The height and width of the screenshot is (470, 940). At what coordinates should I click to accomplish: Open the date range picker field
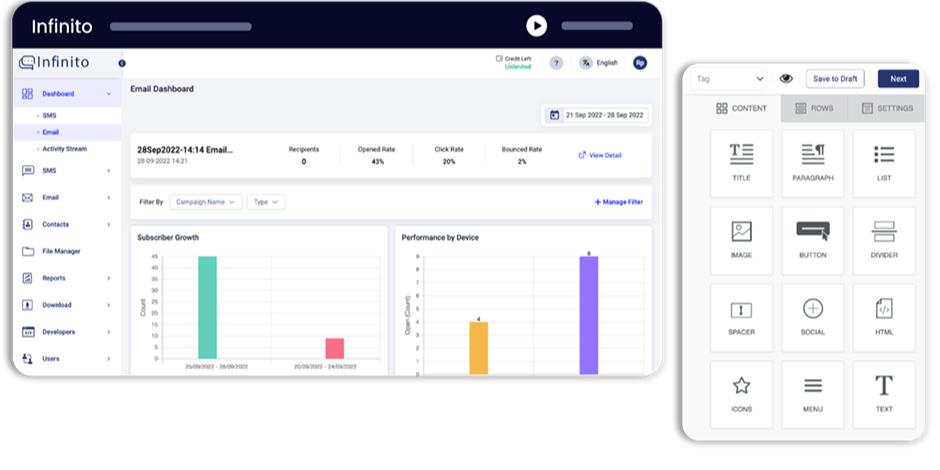(x=597, y=115)
